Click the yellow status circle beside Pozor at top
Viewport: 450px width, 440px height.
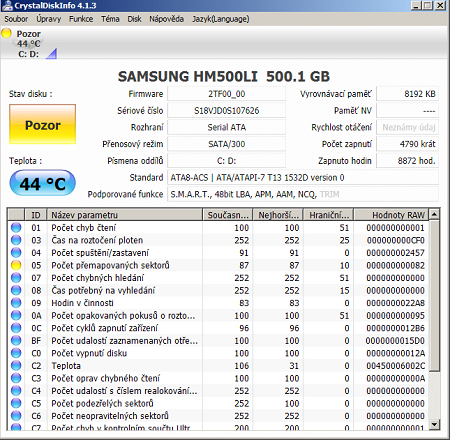[x=6, y=33]
